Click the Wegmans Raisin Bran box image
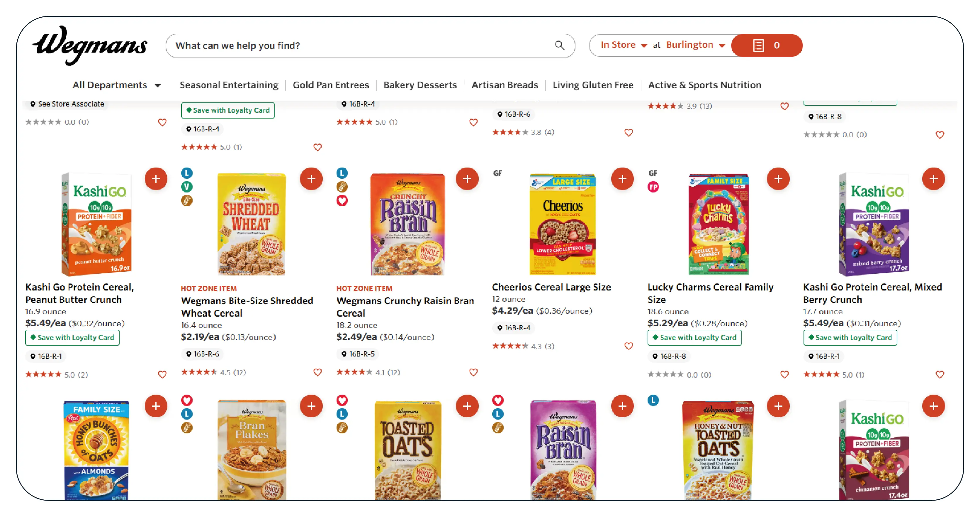 [563, 449]
